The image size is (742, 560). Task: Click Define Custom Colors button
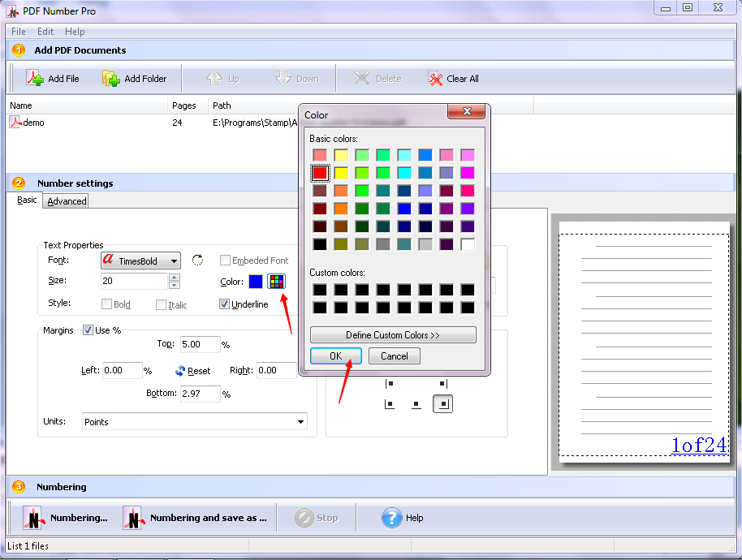point(393,335)
